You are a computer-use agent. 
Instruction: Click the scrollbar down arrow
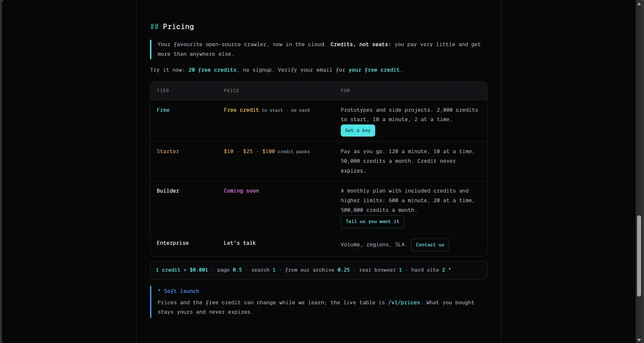click(x=639, y=340)
